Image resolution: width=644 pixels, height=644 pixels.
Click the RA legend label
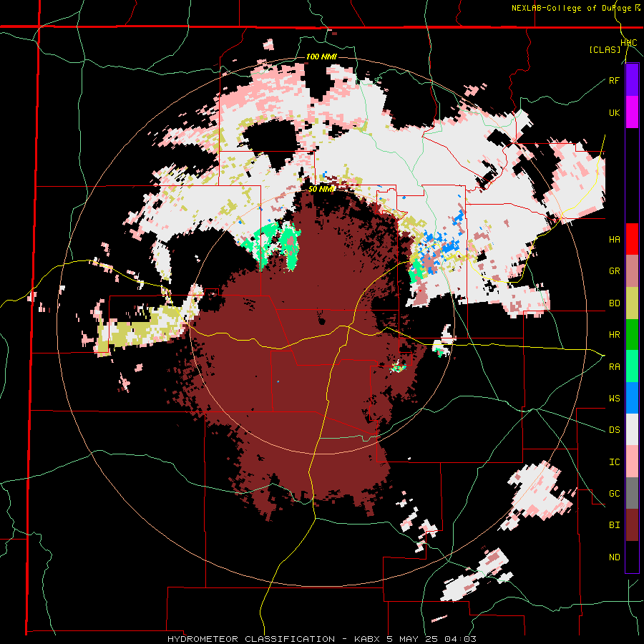[x=614, y=367]
